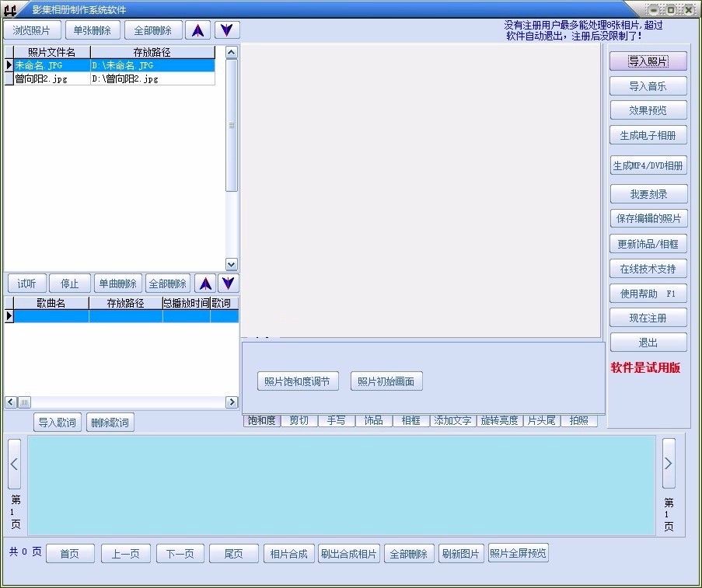Click 照片全屏预览 button

tap(518, 553)
